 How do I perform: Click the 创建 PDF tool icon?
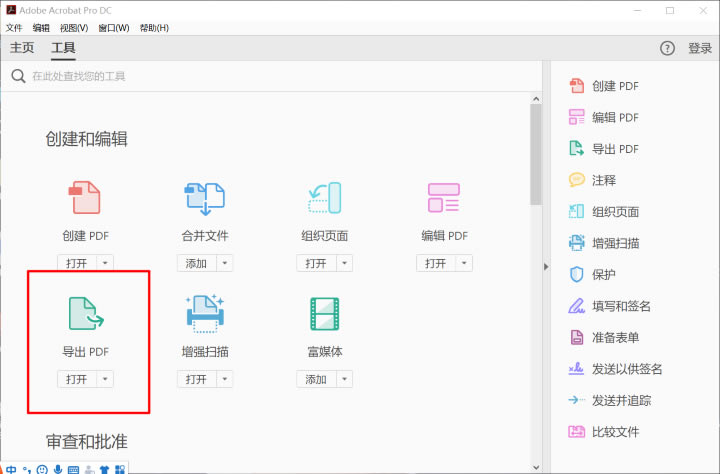click(85, 199)
